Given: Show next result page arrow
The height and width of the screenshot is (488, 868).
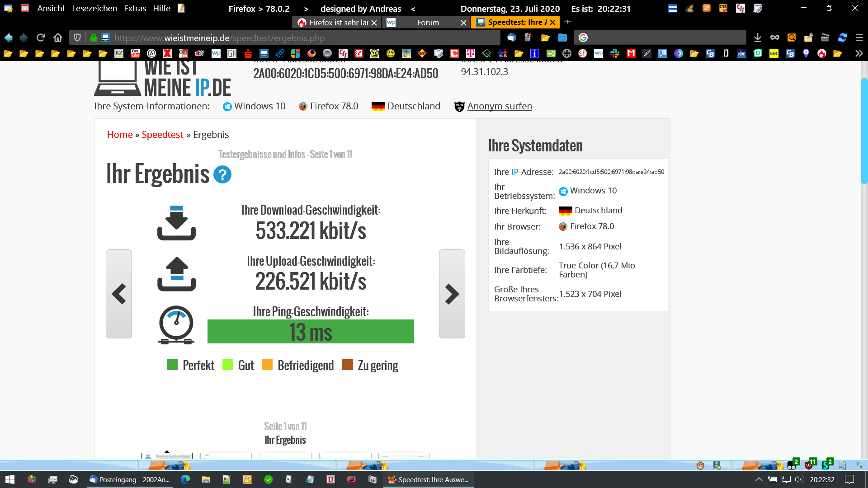Looking at the screenshot, I should click(452, 294).
